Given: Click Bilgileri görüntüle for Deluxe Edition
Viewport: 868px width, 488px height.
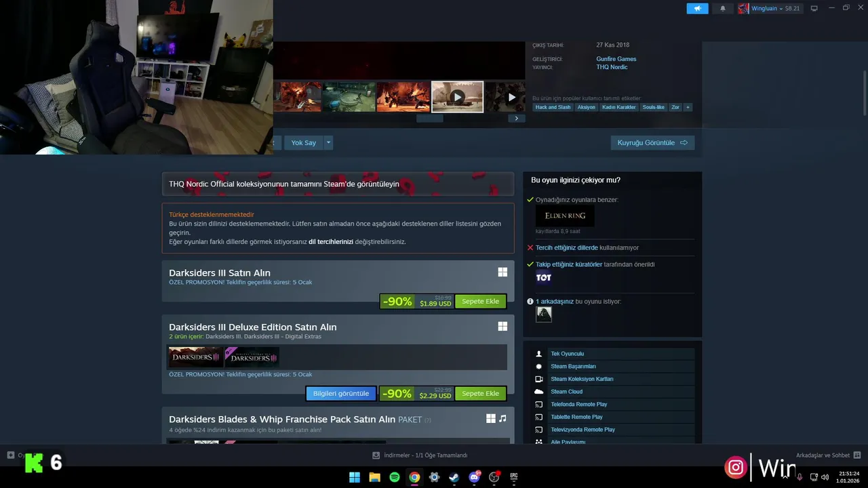Looking at the screenshot, I should click(x=341, y=393).
